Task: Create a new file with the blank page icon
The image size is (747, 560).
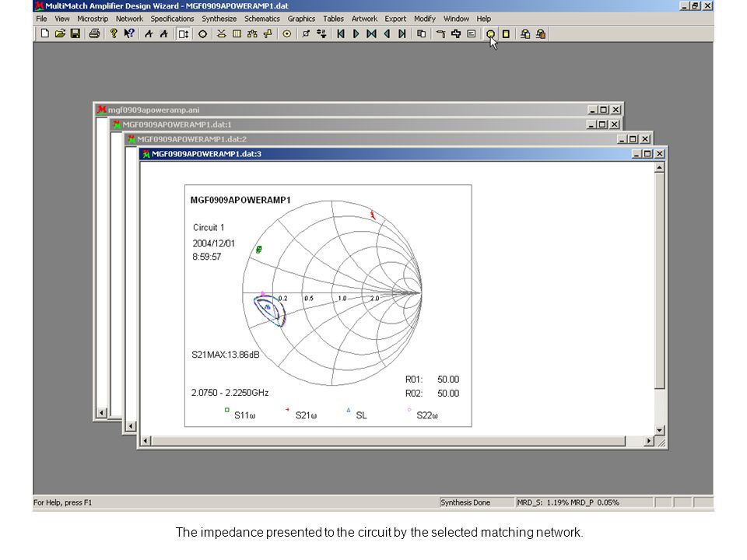Action: pos(45,33)
